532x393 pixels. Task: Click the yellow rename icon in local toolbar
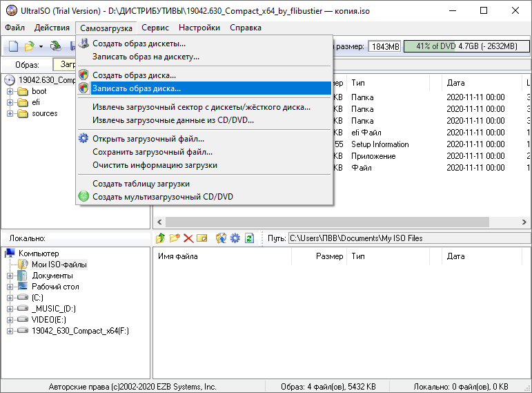coord(202,238)
